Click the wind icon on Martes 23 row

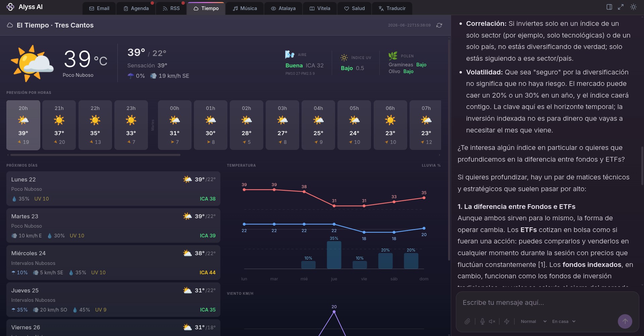click(x=14, y=236)
